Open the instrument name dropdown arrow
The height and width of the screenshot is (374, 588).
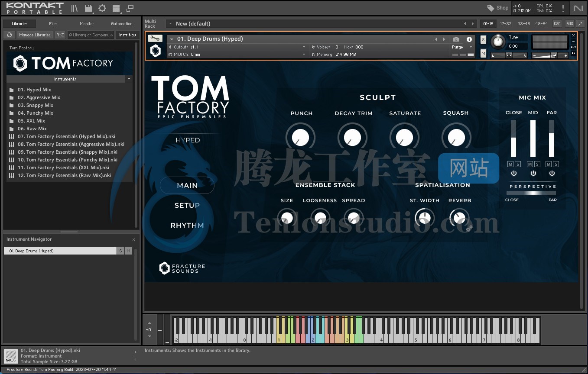(172, 39)
